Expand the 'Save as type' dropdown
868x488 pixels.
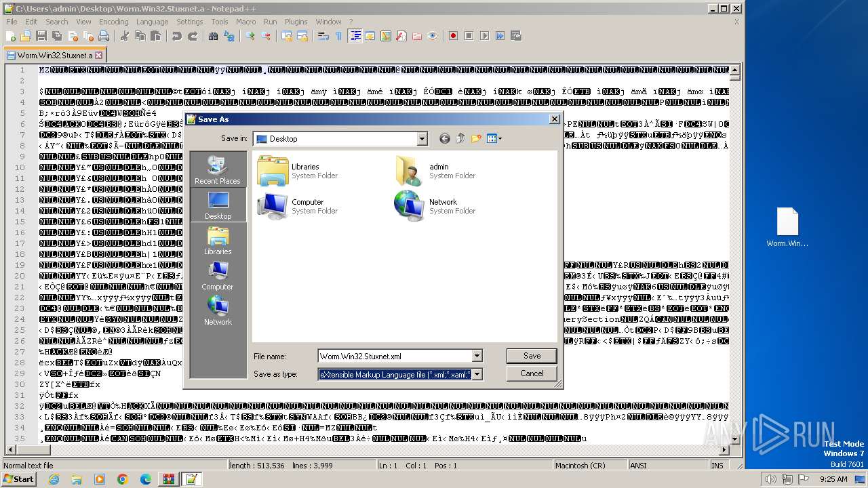point(477,374)
